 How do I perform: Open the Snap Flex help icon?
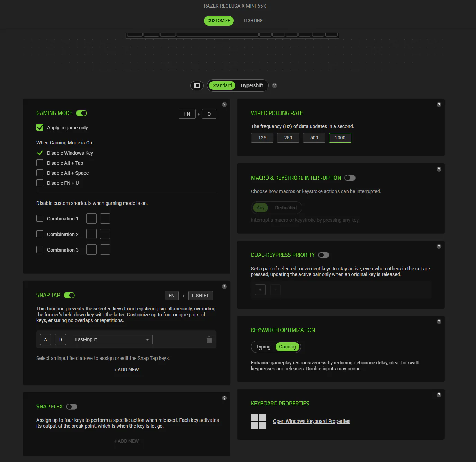pyautogui.click(x=224, y=398)
